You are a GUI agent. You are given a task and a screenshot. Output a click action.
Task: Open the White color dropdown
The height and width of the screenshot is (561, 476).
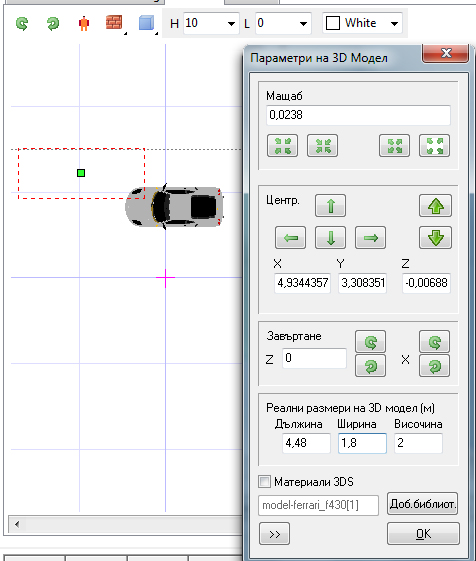[x=394, y=24]
